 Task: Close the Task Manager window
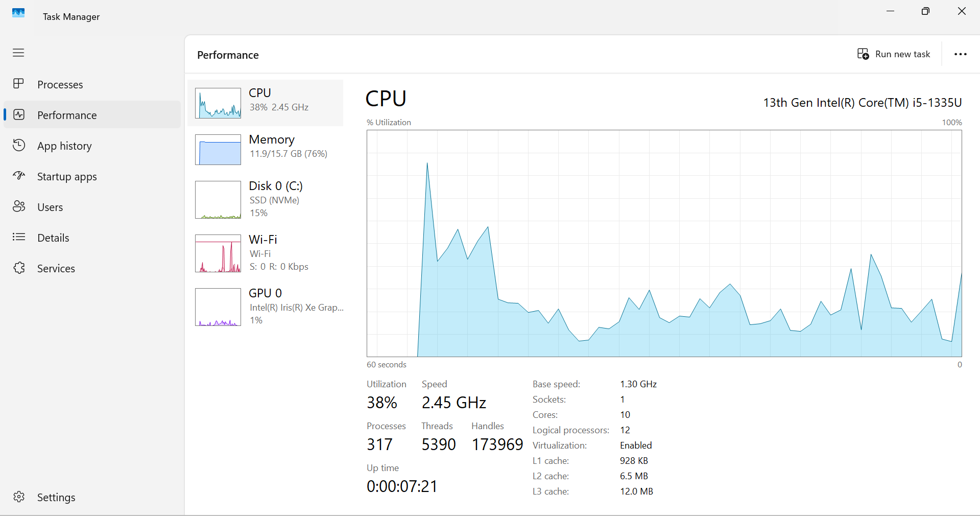click(962, 11)
